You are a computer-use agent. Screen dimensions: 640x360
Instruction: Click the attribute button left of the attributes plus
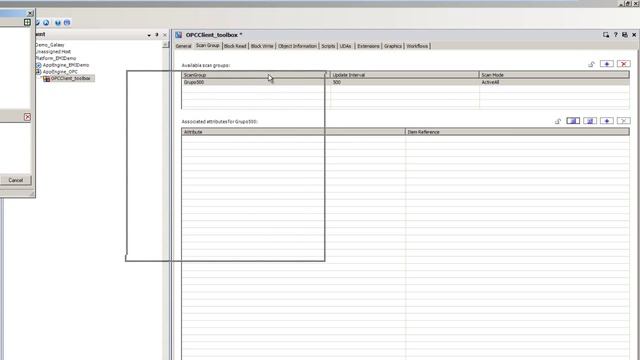point(590,121)
